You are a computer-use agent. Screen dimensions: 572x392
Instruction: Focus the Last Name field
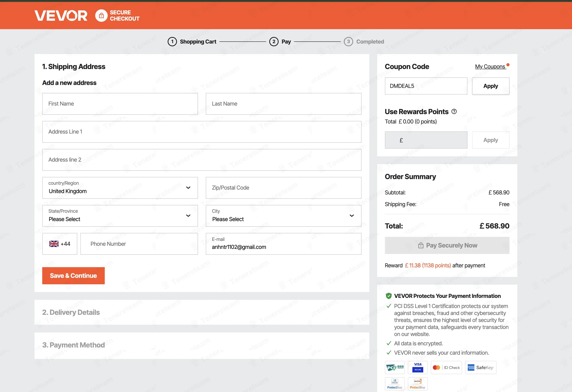coord(283,104)
